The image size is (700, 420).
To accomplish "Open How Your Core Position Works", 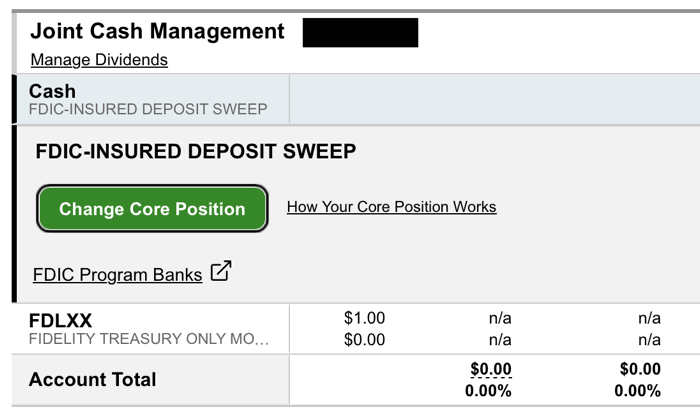I will click(x=391, y=207).
